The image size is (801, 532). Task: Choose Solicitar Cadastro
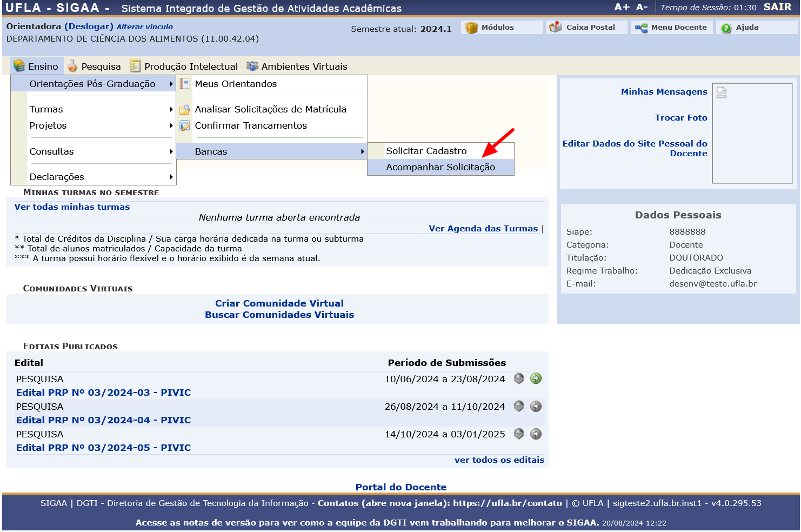click(440, 151)
